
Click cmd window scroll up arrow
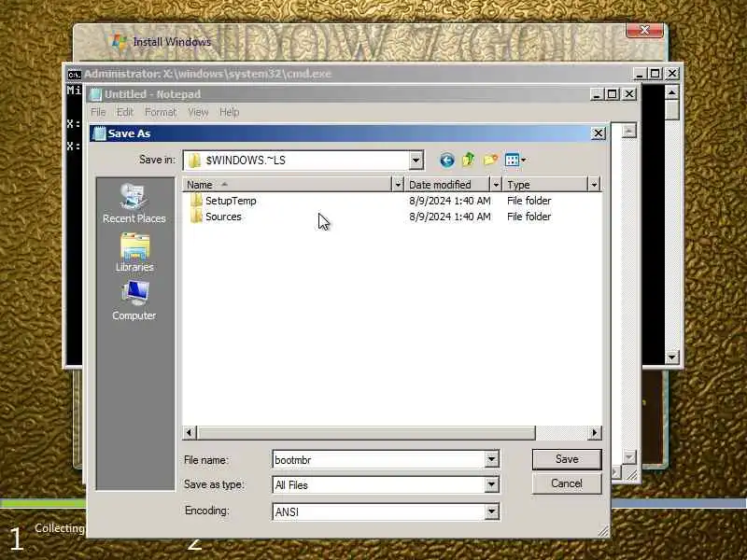point(671,91)
